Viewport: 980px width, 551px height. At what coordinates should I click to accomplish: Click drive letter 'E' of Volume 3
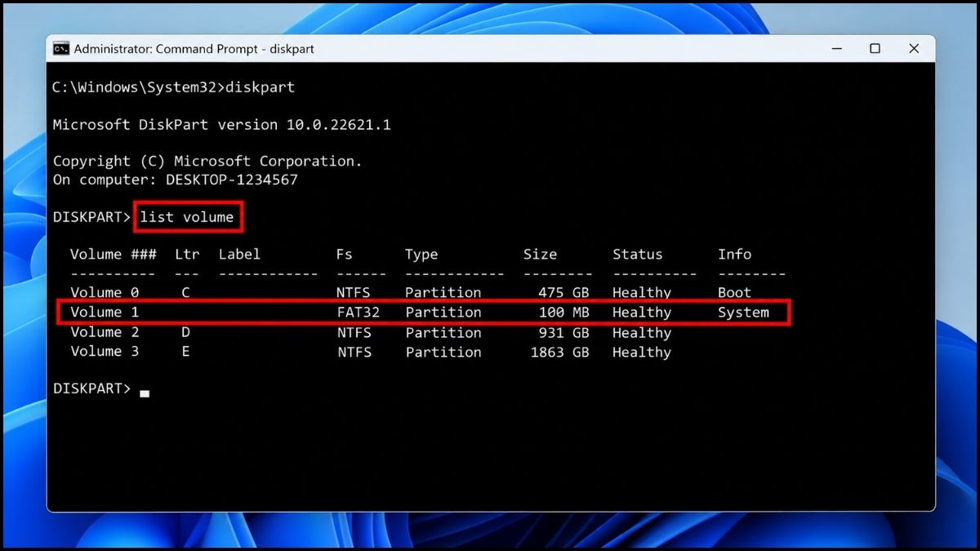click(186, 352)
